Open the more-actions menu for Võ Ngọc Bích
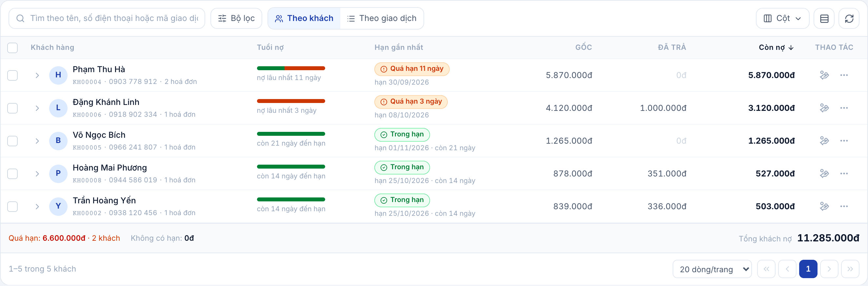Screen dimensions: 868x286 click(844, 141)
